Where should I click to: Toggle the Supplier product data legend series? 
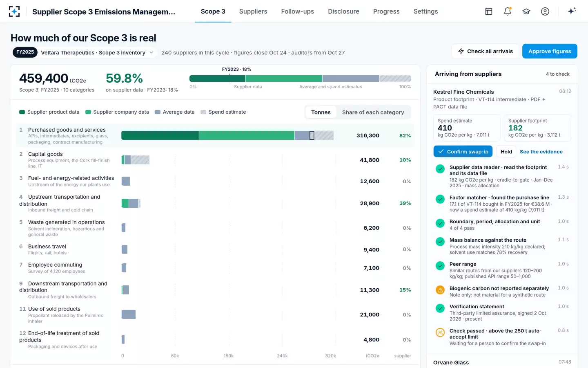(x=49, y=112)
